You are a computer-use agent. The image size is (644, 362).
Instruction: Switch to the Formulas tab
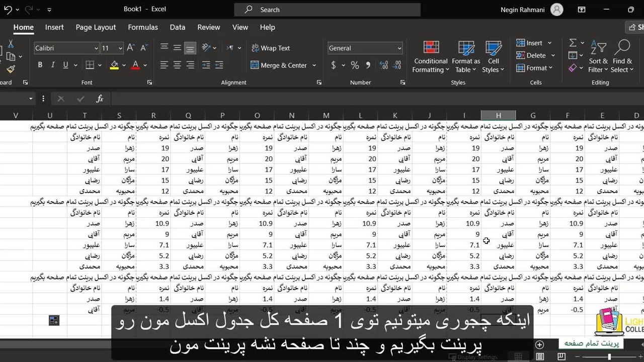[x=143, y=27]
